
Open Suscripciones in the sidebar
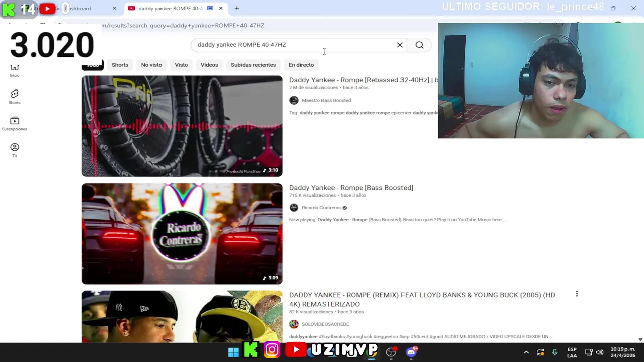pyautogui.click(x=14, y=124)
